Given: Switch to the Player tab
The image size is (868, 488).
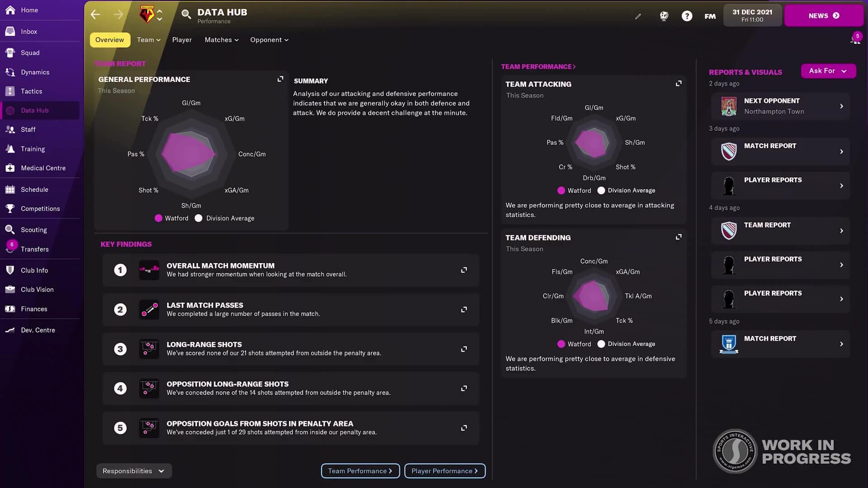Looking at the screenshot, I should click(182, 40).
